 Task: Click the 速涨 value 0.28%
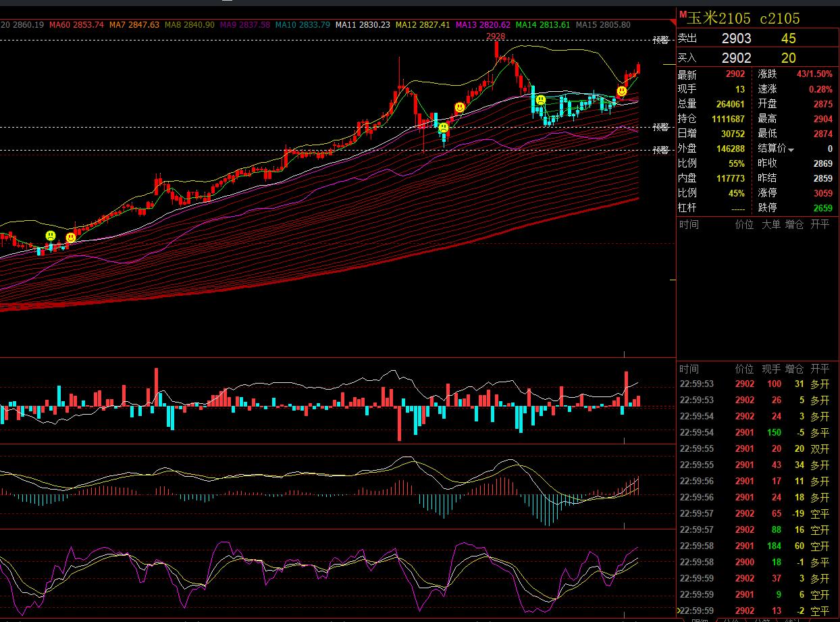click(820, 89)
